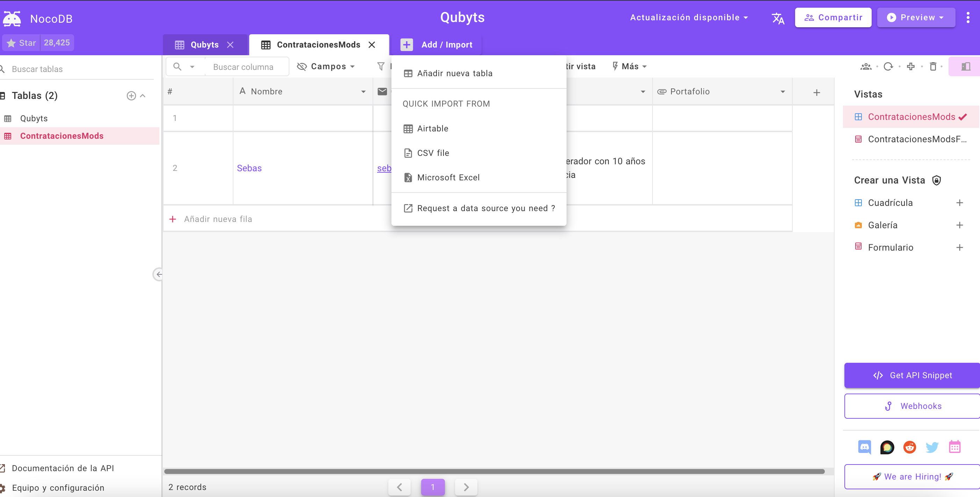Choose CSV file import
Image resolution: width=980 pixels, height=497 pixels.
coord(433,153)
